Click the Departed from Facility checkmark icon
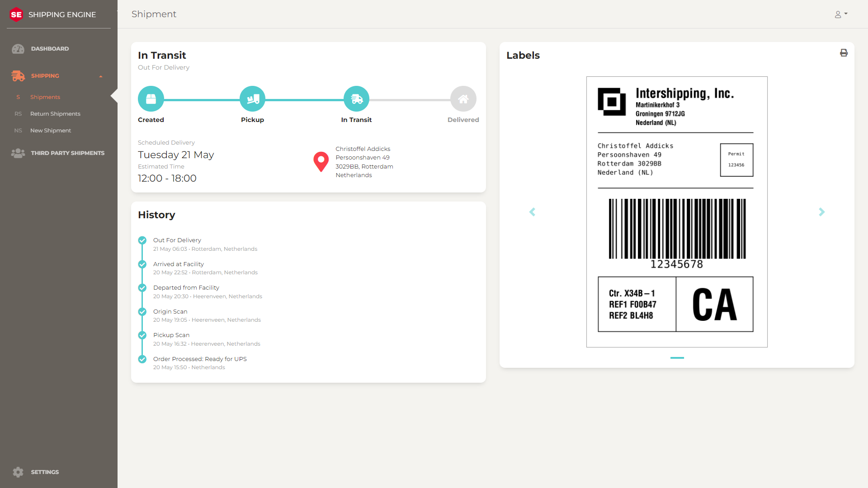The height and width of the screenshot is (488, 868). pos(142,288)
